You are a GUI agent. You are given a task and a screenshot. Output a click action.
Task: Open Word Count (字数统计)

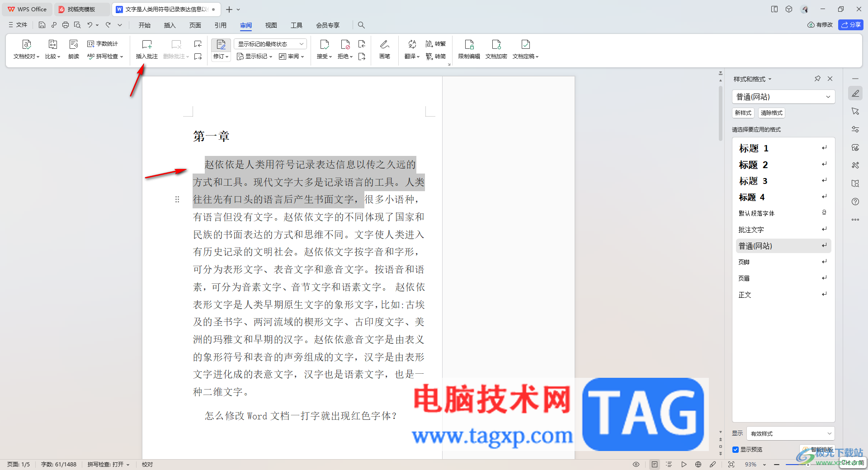[103, 44]
